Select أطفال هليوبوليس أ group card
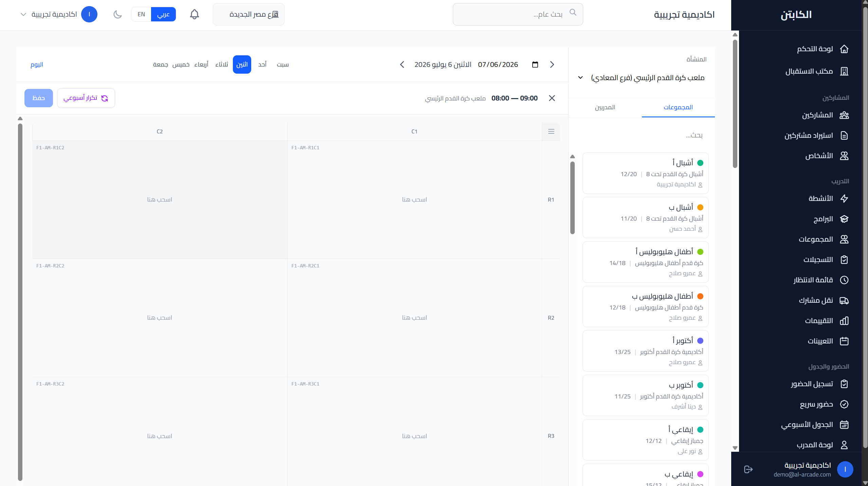868x486 pixels. 645,262
